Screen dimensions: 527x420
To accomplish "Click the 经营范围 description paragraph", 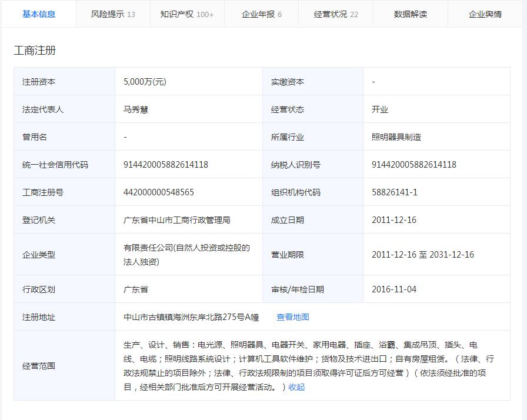I will pos(309,366).
